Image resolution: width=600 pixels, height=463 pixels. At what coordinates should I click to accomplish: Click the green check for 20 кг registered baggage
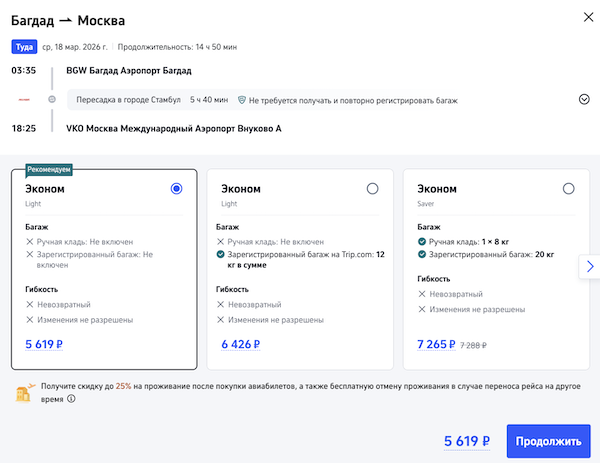[x=421, y=255]
